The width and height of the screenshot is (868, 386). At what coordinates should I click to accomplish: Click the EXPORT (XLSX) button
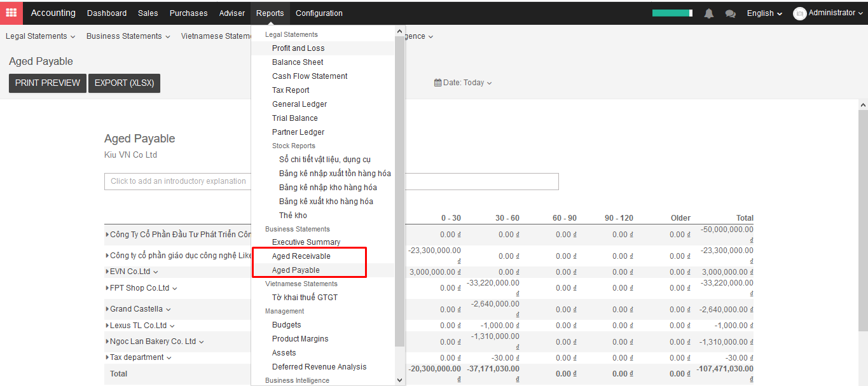(x=125, y=83)
